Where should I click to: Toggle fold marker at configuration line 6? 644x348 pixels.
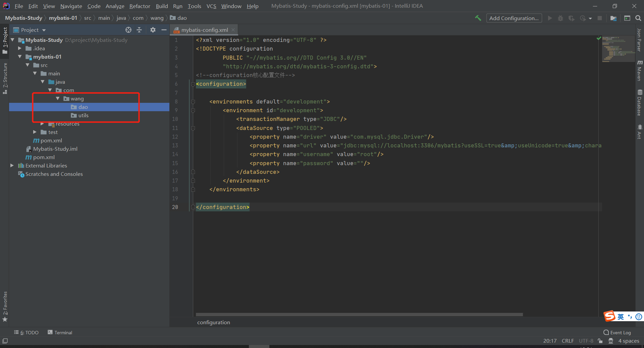click(x=193, y=84)
